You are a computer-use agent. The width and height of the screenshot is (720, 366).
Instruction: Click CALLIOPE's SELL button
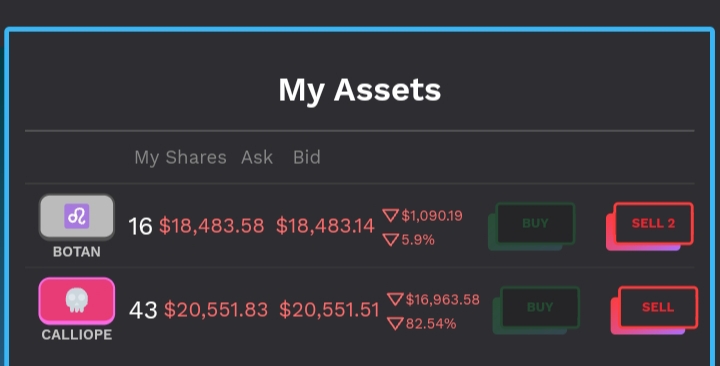pos(658,307)
